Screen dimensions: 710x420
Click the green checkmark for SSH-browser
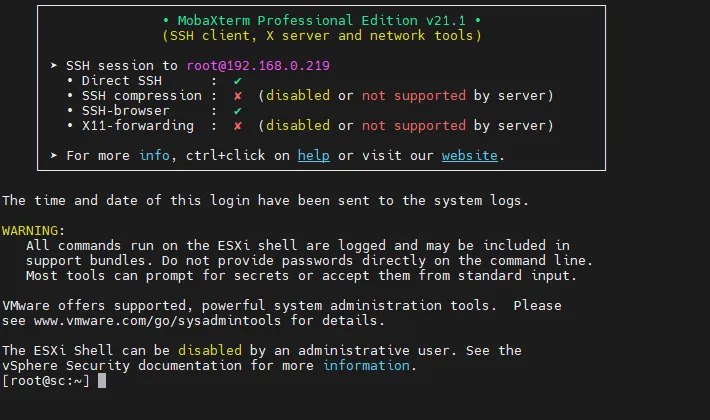[237, 111]
